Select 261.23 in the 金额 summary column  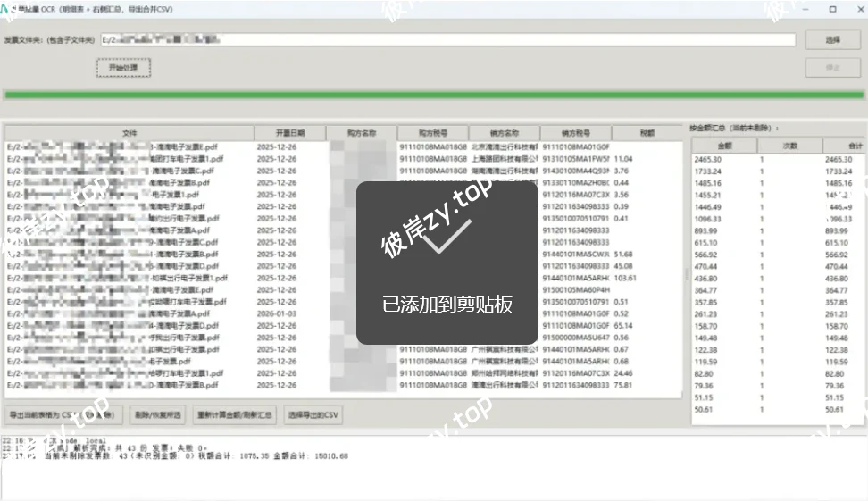[705, 314]
